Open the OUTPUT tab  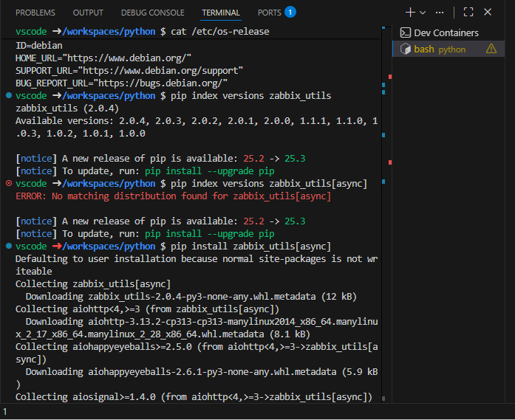[88, 13]
